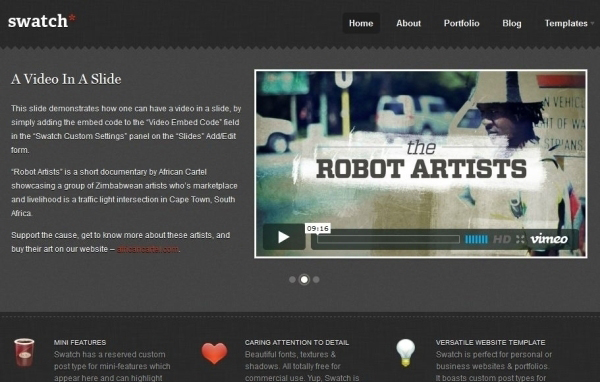Follow the africancartel.com link

tap(148, 249)
